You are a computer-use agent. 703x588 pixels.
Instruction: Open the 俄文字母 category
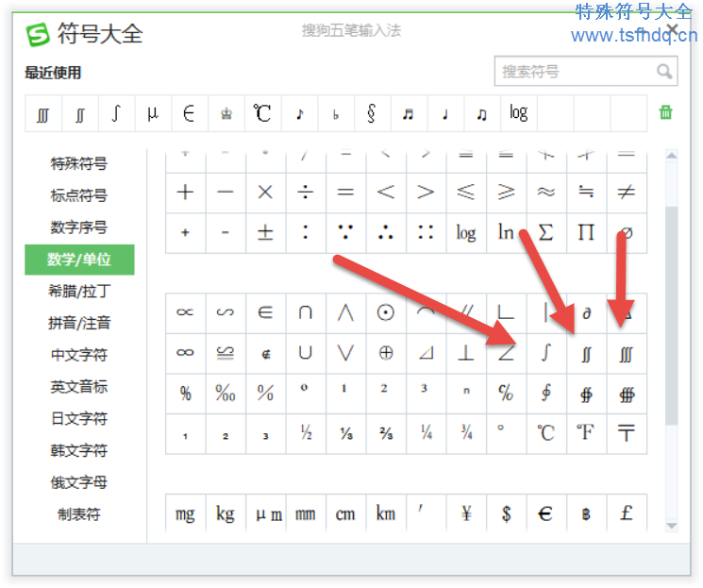pos(79,482)
